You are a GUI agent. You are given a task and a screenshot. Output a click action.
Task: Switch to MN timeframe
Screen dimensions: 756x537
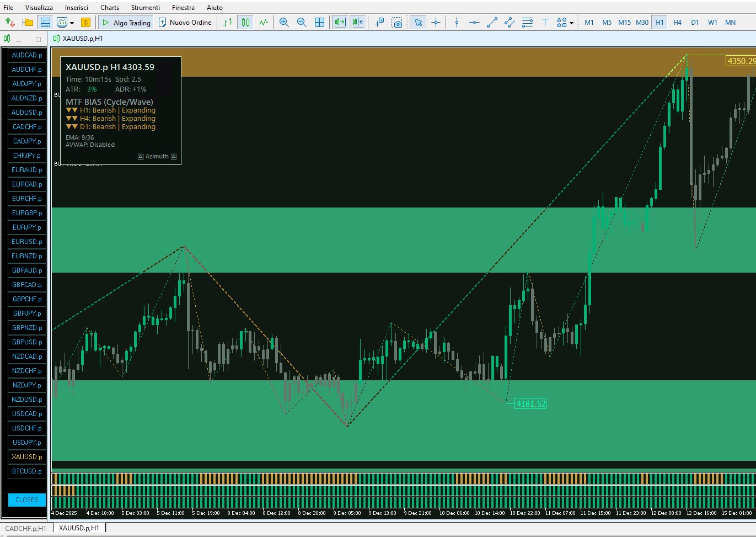730,23
